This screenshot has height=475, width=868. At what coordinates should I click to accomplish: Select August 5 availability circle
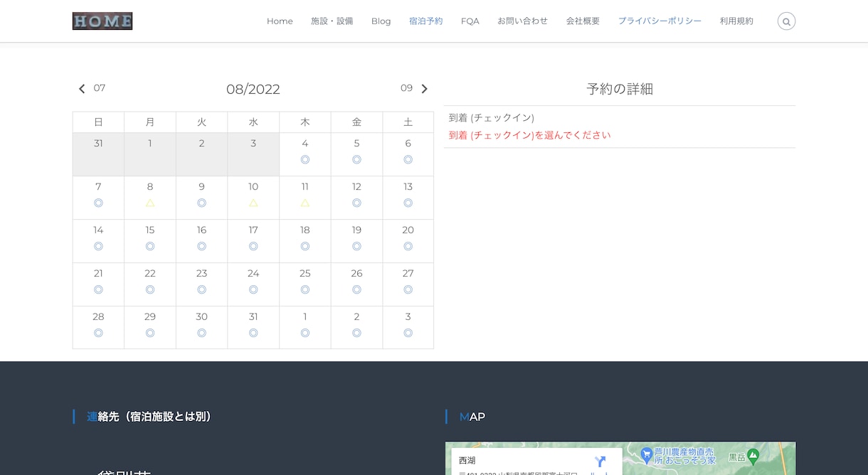(356, 160)
